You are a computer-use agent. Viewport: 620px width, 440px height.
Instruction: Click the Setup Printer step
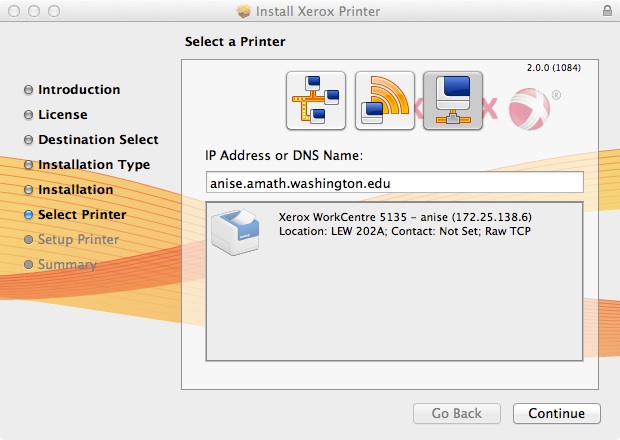pyautogui.click(x=71, y=240)
